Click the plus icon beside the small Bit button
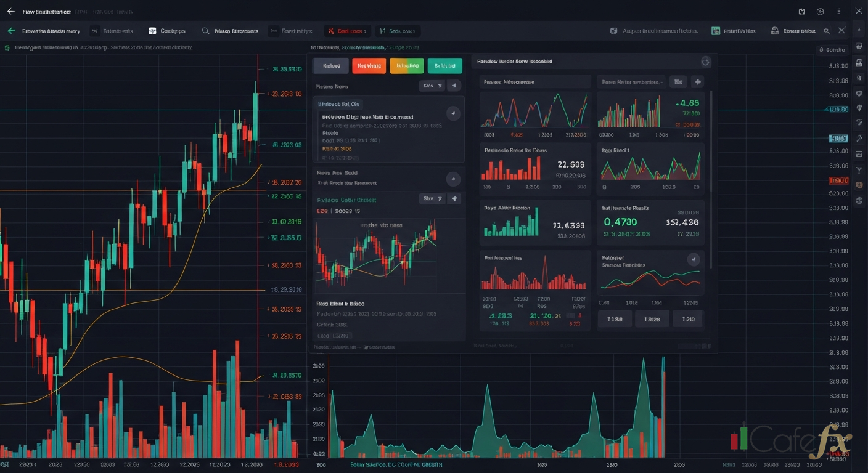 (697, 81)
